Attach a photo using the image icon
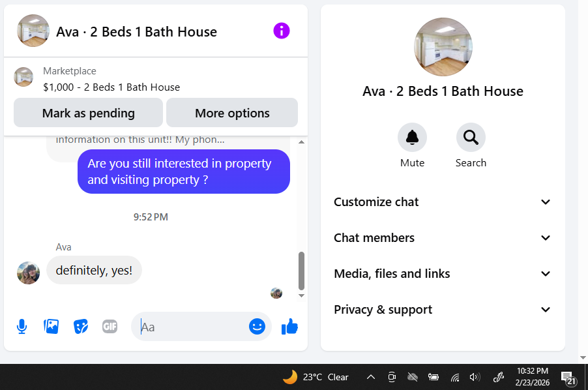This screenshot has width=588, height=390. click(51, 327)
